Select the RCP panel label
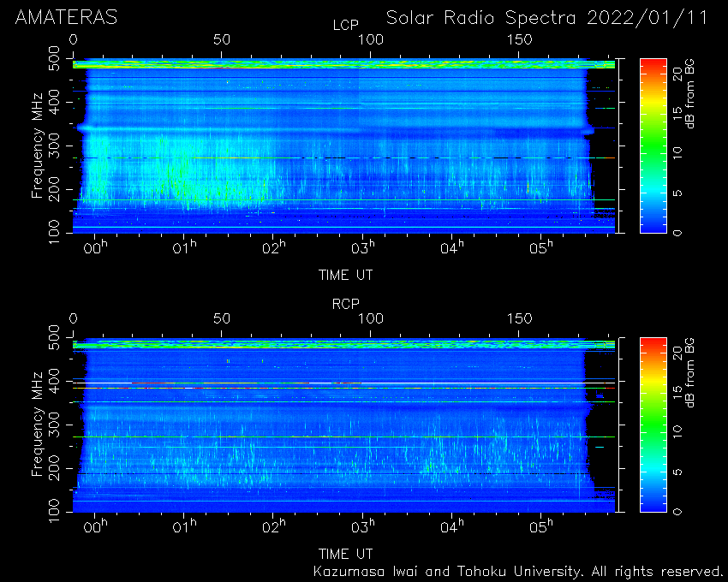728x582 pixels. (x=346, y=304)
